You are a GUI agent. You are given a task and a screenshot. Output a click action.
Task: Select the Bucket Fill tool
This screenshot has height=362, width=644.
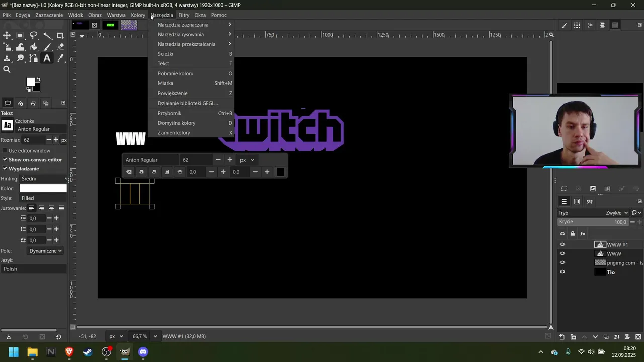pyautogui.click(x=34, y=47)
